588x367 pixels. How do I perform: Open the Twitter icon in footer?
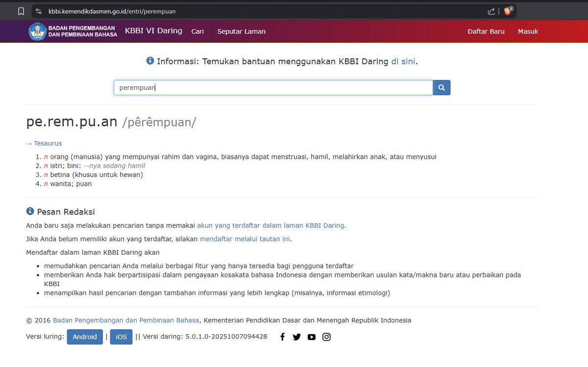tap(296, 337)
